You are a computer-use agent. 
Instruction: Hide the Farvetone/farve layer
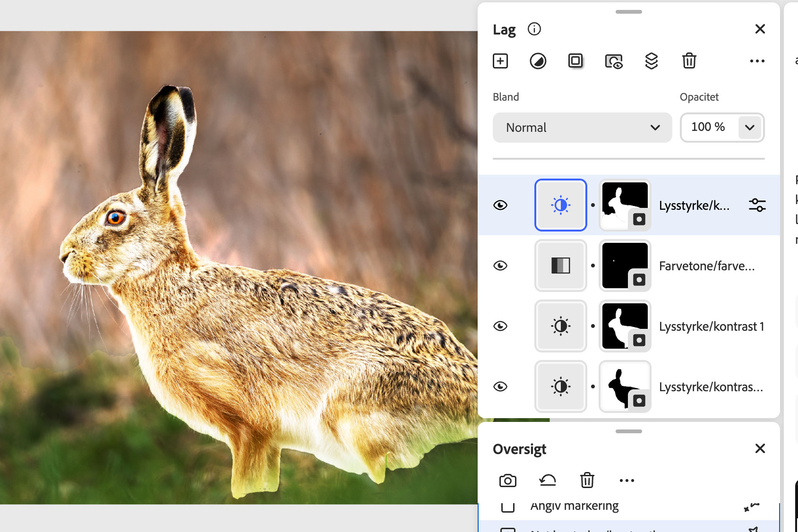(500, 266)
